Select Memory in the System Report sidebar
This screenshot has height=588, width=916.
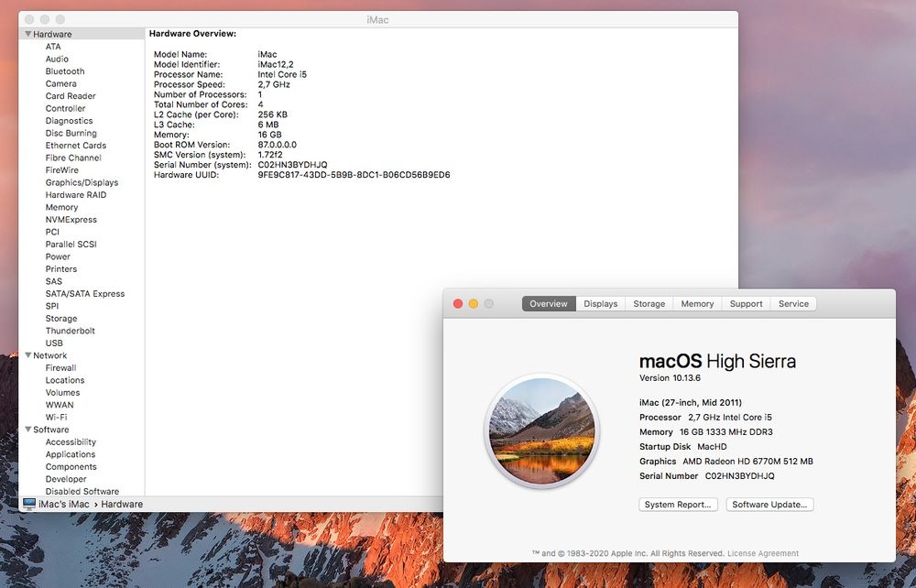61,207
